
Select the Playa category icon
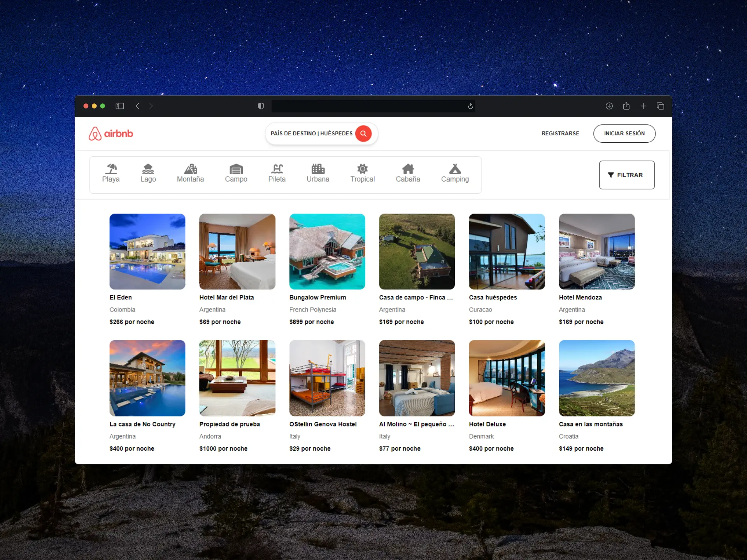pyautogui.click(x=111, y=169)
